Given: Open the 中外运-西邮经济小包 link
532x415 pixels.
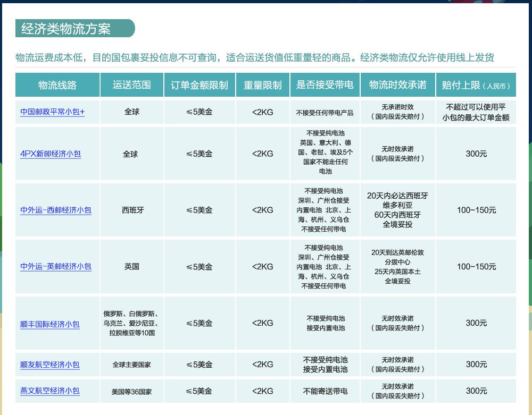Looking at the screenshot, I should coord(56,210).
